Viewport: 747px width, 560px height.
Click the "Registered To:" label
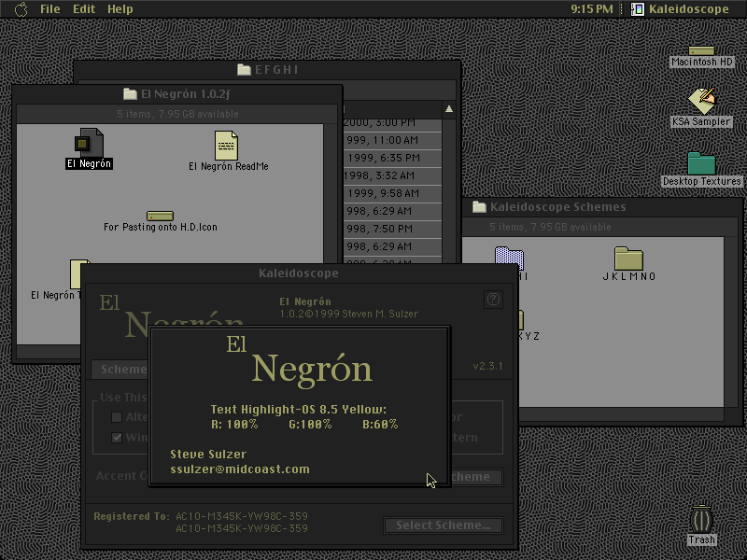(132, 516)
